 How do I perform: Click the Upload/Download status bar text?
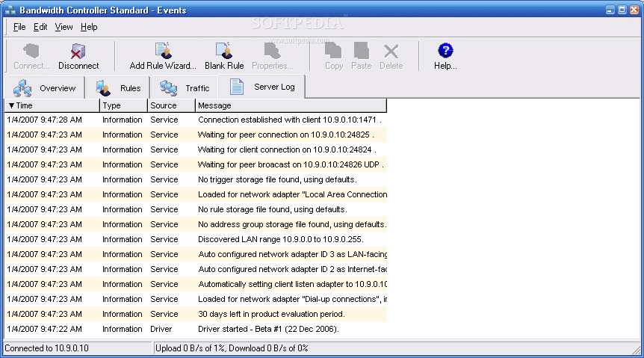pos(232,348)
